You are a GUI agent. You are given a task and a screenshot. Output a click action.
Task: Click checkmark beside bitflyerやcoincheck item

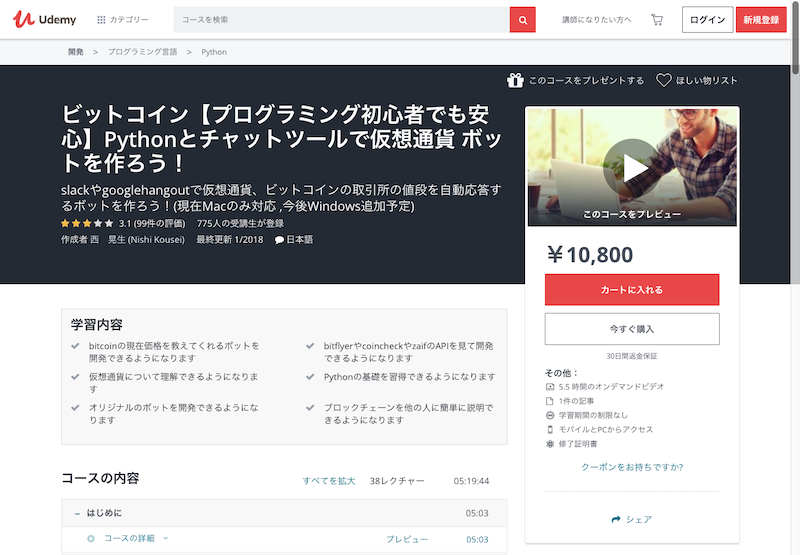click(310, 346)
